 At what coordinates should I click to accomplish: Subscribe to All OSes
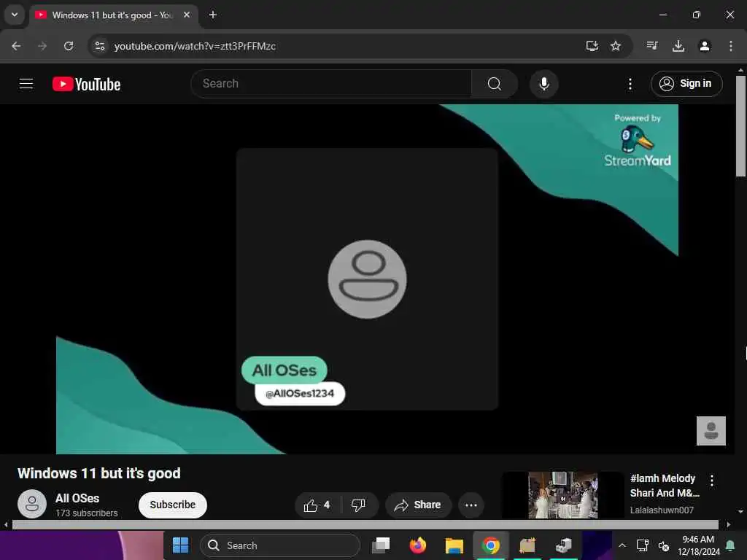(x=172, y=505)
